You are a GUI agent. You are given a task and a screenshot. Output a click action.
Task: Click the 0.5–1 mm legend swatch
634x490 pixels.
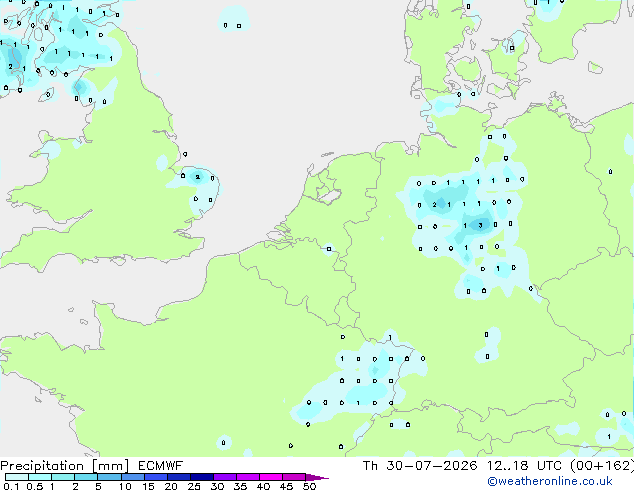pyautogui.click(x=40, y=477)
